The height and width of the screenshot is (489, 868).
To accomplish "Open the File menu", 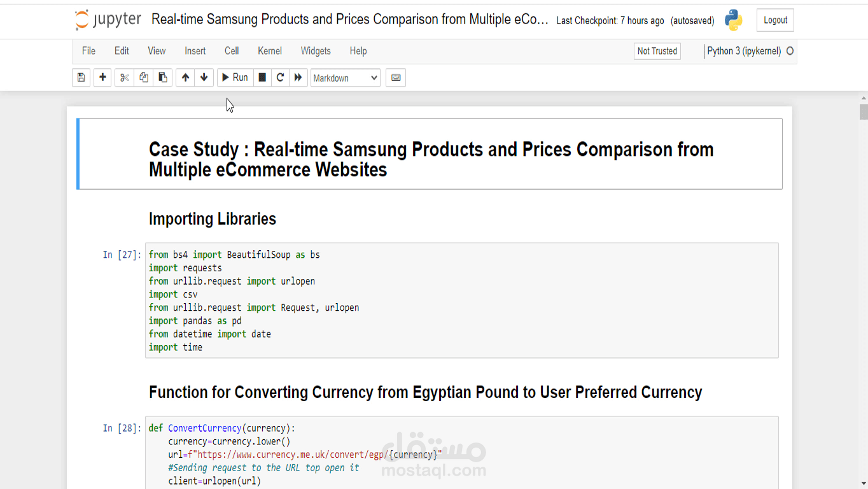I will tap(88, 51).
